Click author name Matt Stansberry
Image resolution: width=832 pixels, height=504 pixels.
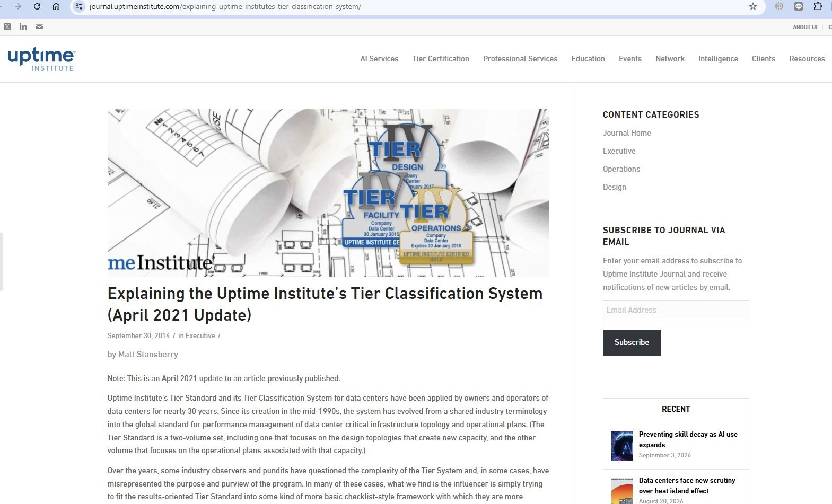pyautogui.click(x=148, y=354)
